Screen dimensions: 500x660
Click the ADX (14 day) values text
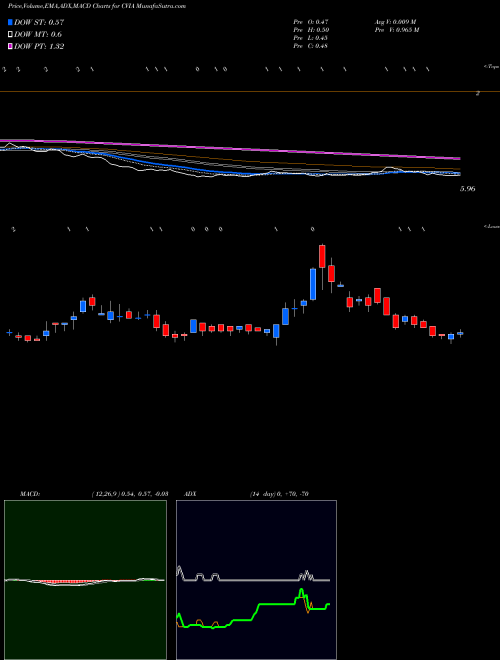point(278,494)
